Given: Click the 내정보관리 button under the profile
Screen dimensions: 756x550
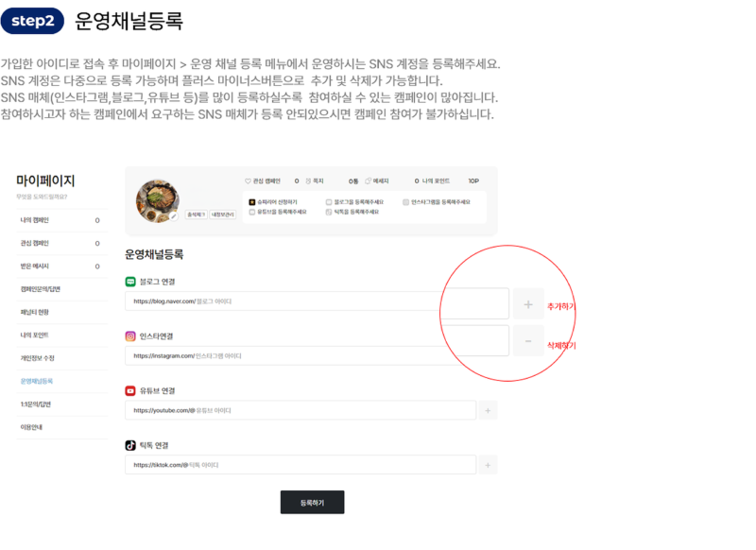Looking at the screenshot, I should [223, 215].
